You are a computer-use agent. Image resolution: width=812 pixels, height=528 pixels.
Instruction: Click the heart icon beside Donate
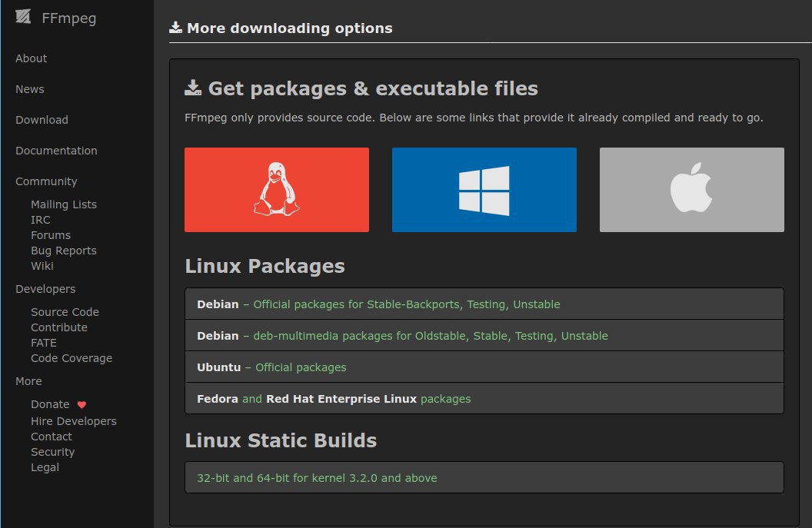[x=82, y=405]
